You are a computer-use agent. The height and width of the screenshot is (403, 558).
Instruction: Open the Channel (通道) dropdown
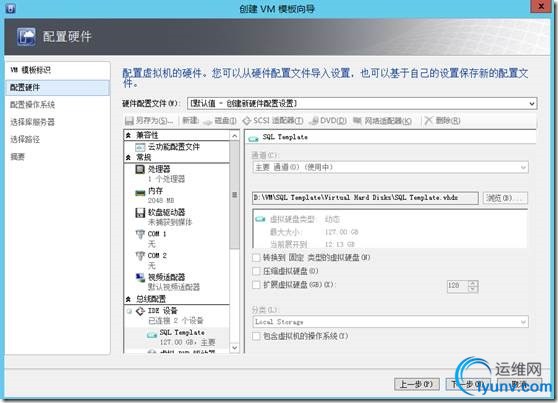coord(523,167)
